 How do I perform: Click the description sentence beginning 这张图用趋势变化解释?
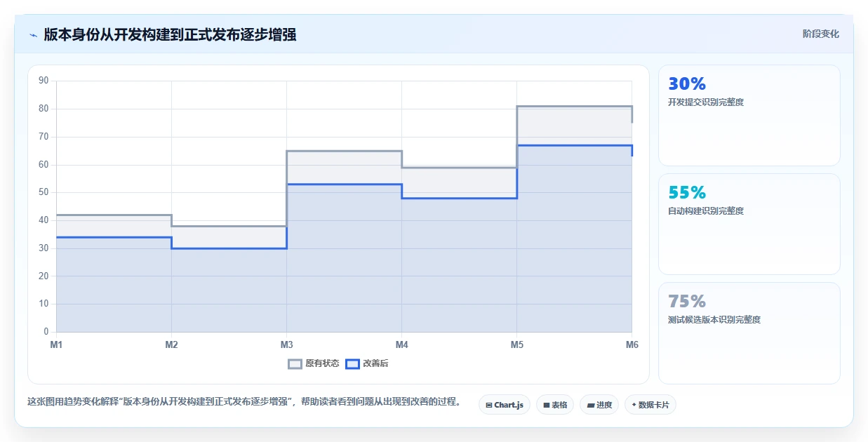point(244,402)
